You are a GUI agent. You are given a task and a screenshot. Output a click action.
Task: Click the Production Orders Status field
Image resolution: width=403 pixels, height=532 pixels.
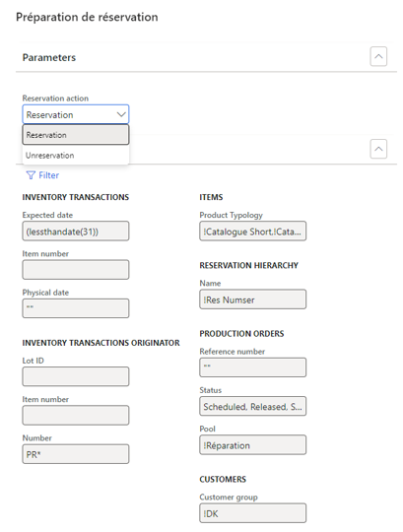click(252, 406)
